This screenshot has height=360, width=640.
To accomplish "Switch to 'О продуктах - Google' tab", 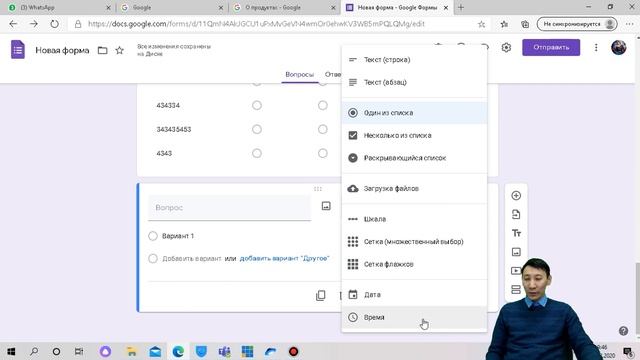I will click(x=284, y=7).
